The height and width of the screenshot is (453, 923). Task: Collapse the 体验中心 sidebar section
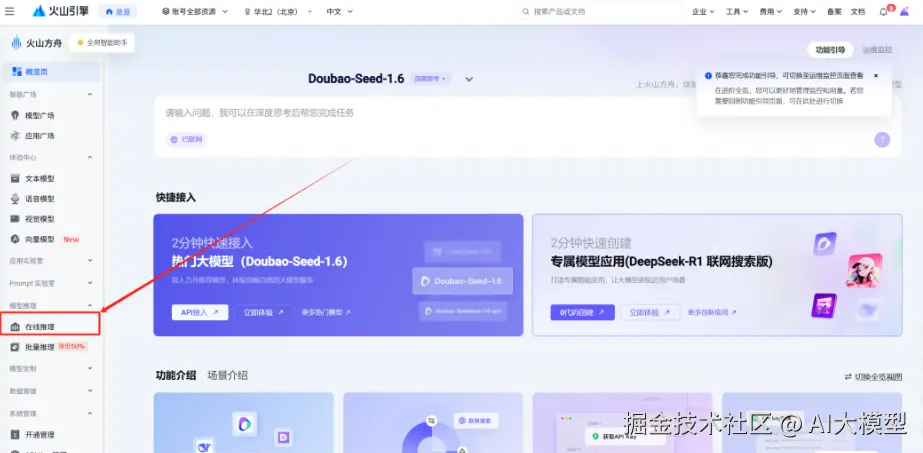[x=90, y=157]
